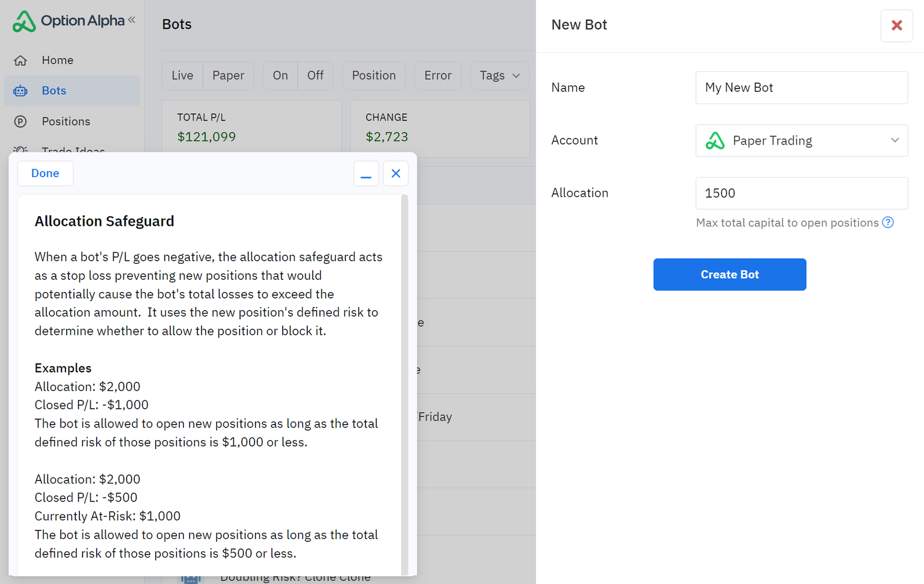Screen dimensions: 924x584
Task: Toggle the On bots filter
Action: [280, 76]
